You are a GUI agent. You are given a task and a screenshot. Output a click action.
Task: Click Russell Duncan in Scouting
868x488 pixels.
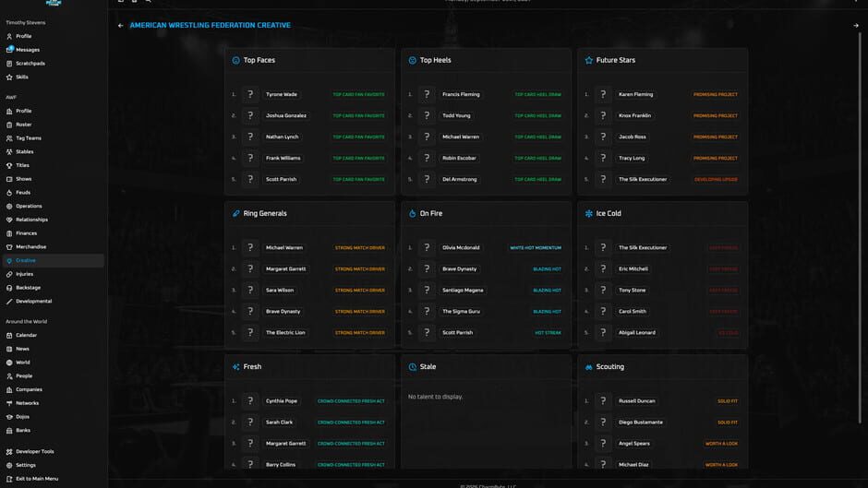click(636, 401)
